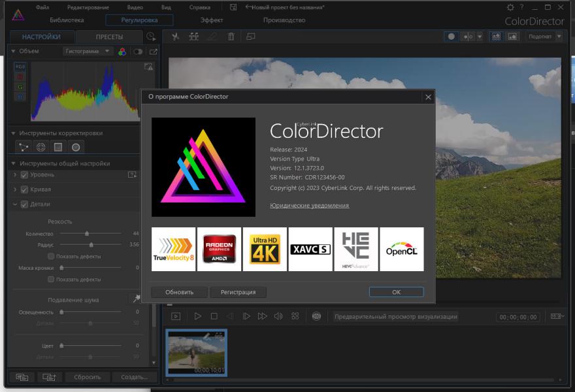The width and height of the screenshot is (575, 392).
Task: Pop out the Объем histogram panel
Action: pos(154,52)
